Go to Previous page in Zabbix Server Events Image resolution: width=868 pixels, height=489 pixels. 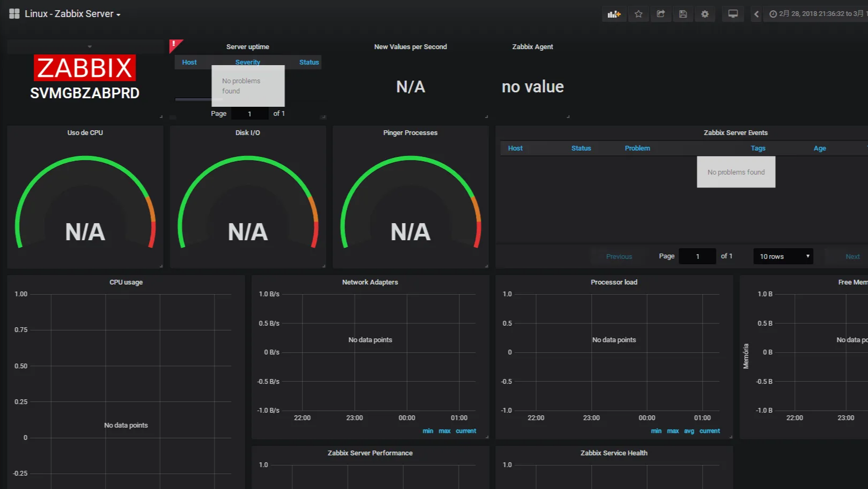click(x=619, y=257)
